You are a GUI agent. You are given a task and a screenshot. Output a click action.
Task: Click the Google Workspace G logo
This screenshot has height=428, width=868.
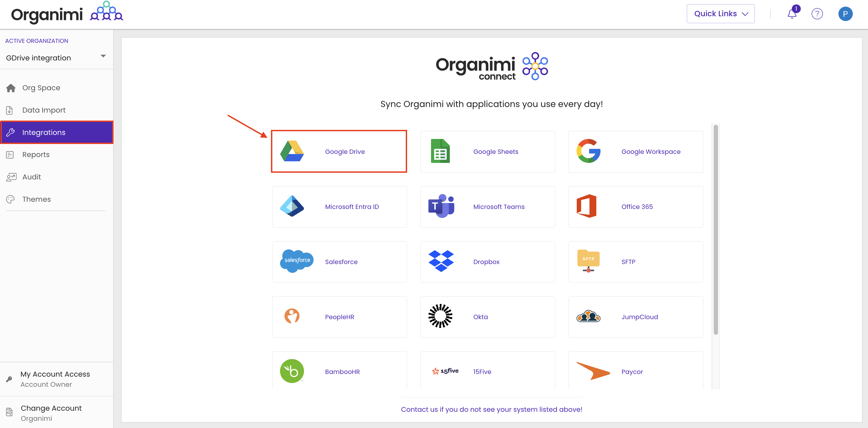click(588, 151)
